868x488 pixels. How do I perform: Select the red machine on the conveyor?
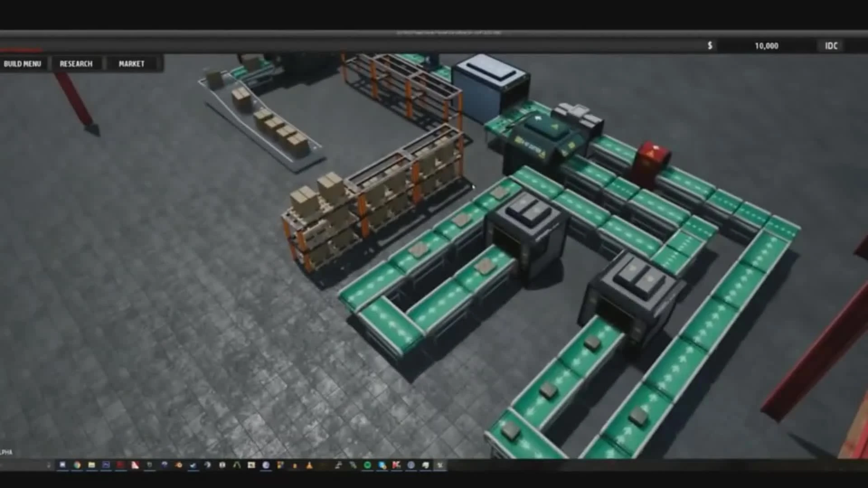point(652,163)
